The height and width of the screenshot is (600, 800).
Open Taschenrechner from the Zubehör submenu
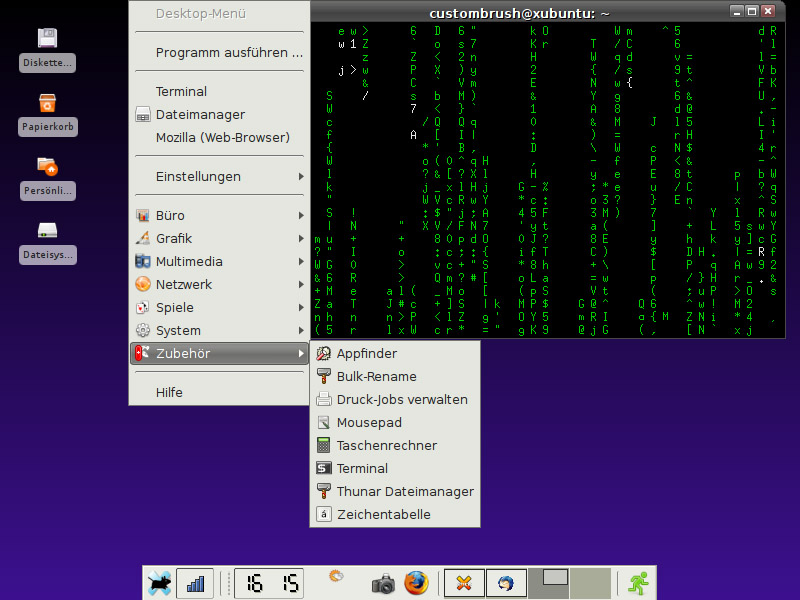point(386,445)
